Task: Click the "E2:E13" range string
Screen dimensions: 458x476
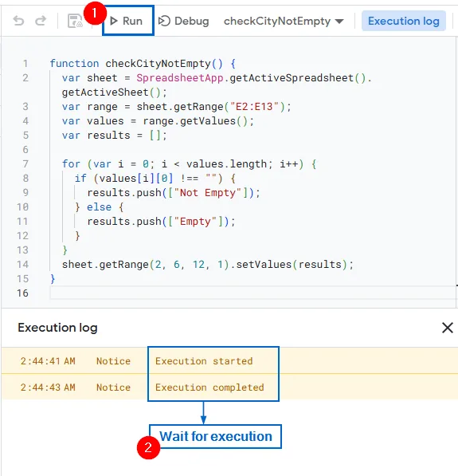Action: [x=254, y=107]
